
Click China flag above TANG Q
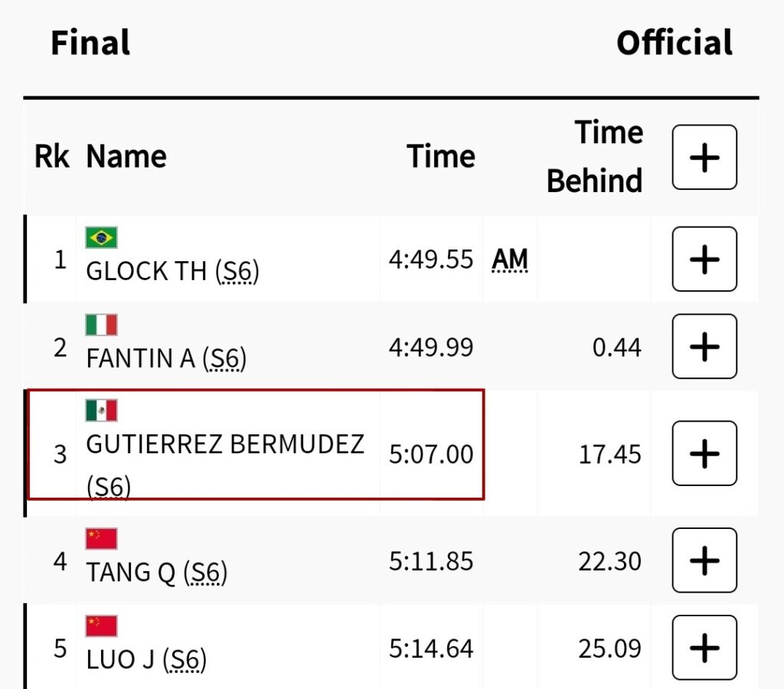101,539
